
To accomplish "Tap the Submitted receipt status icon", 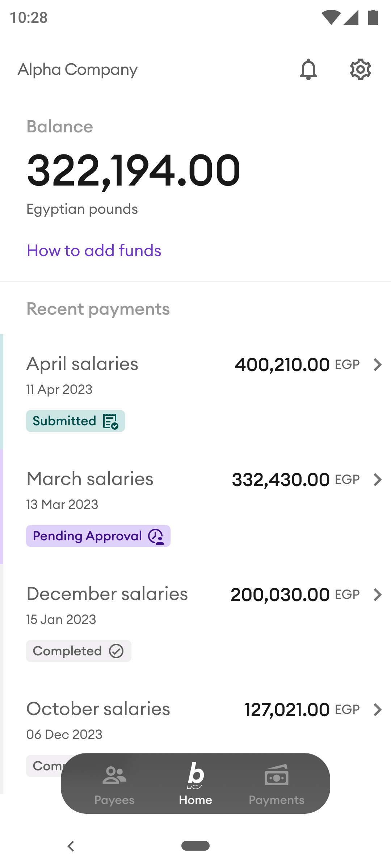I will point(111,421).
